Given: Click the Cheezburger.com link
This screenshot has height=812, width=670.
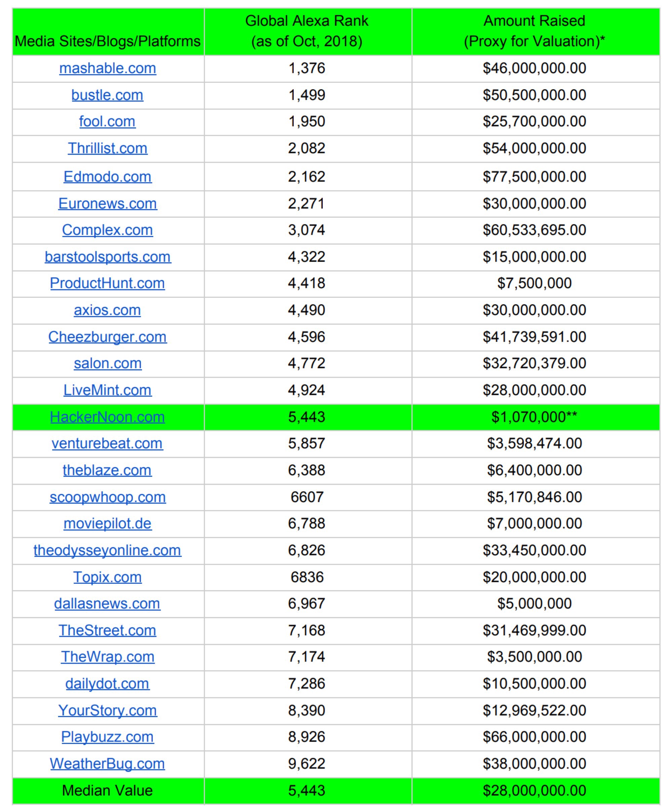Looking at the screenshot, I should coord(107,337).
